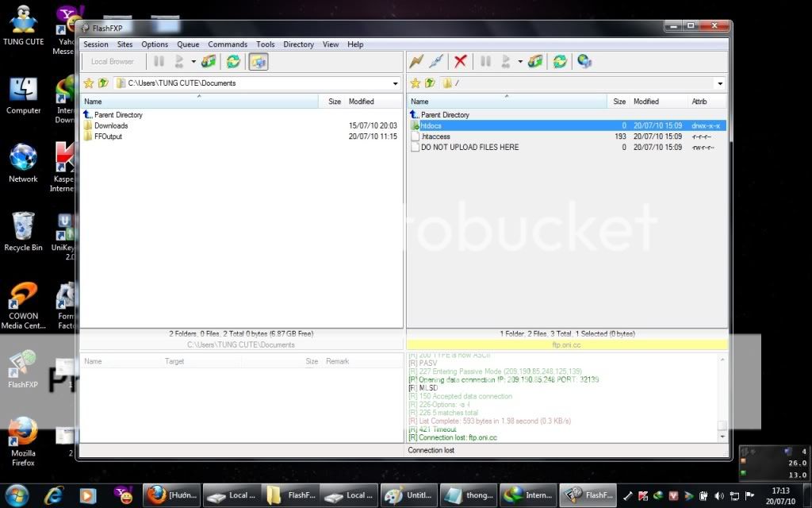This screenshot has width=812, height=508.
Task: Refresh the remote pane file listing
Action: point(560,61)
